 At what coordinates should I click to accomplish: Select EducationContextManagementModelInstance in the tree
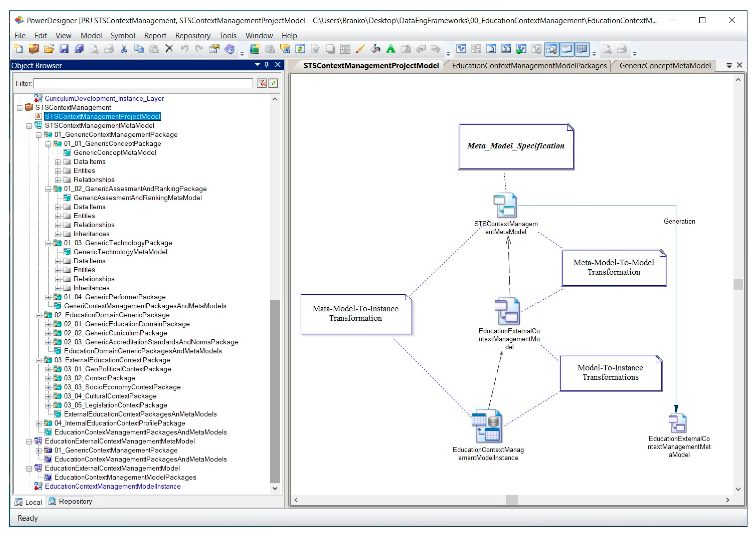click(x=112, y=486)
